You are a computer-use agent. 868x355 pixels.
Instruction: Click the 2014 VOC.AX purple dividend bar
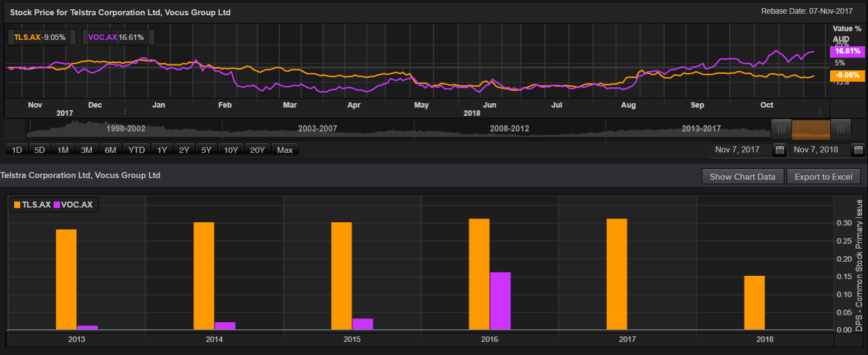(x=225, y=326)
